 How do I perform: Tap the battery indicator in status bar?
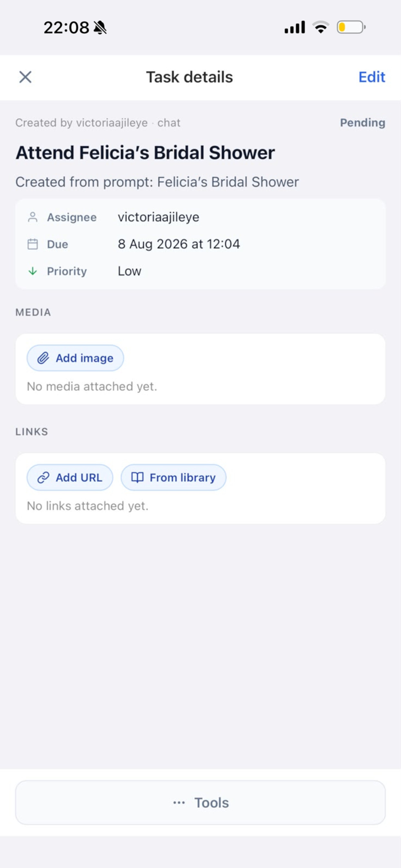point(351,27)
